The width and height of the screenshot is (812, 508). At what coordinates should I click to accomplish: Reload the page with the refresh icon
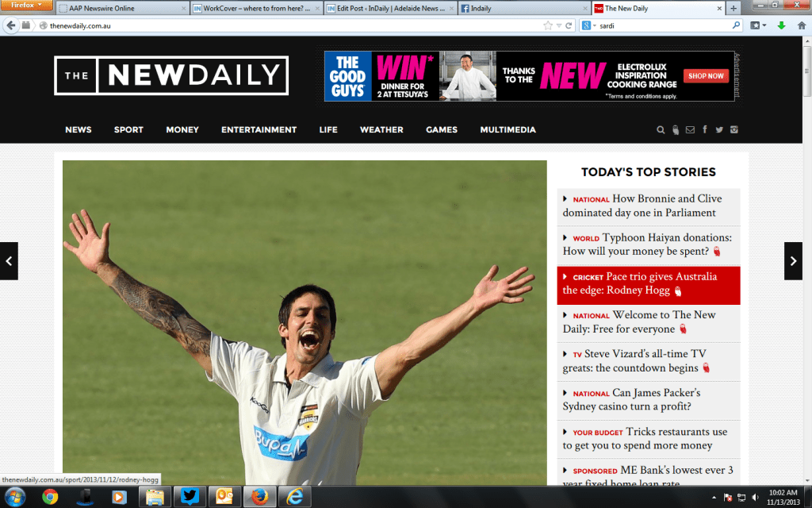569,25
